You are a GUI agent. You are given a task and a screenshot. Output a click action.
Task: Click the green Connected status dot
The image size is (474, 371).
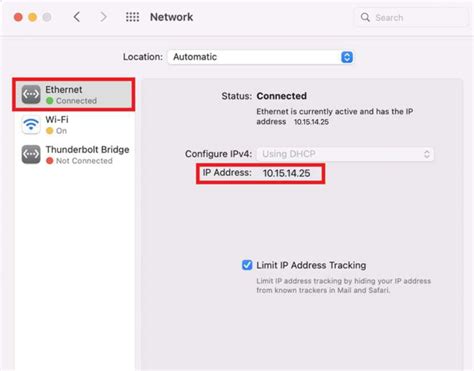(50, 101)
